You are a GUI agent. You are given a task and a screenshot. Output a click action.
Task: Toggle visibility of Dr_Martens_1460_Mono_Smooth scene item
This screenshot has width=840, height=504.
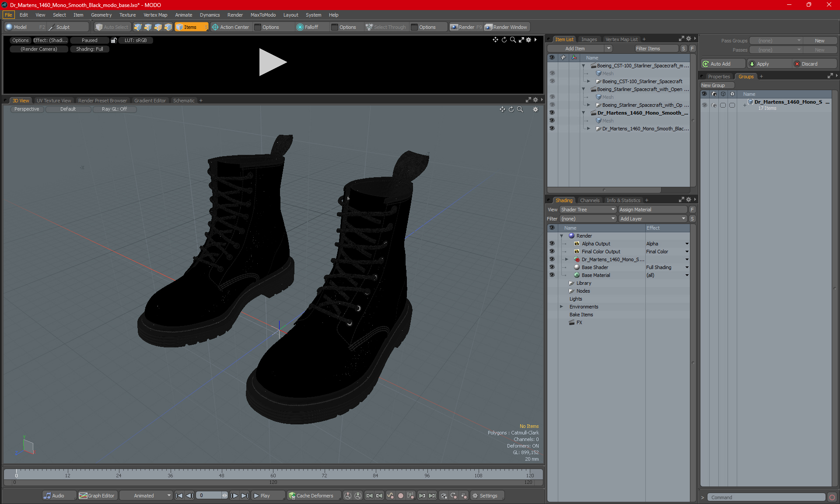click(x=552, y=113)
